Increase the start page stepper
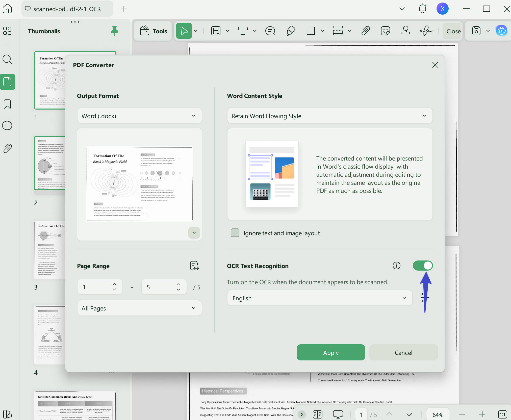 coord(114,284)
